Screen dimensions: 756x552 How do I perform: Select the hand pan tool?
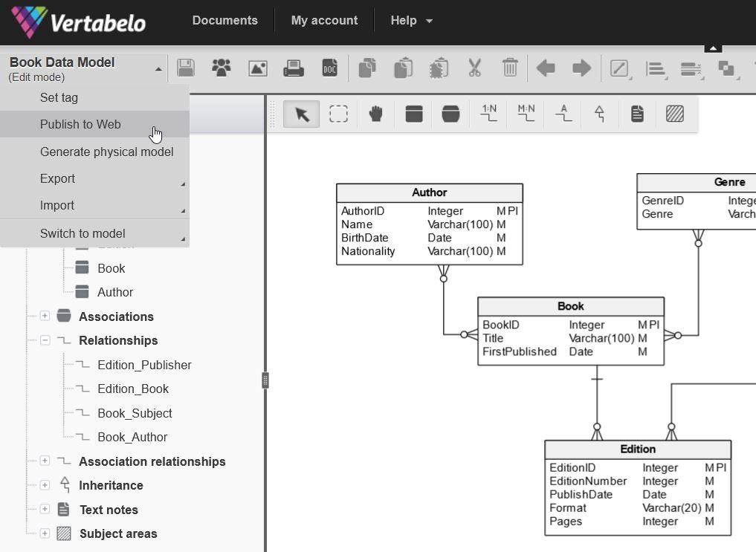click(375, 114)
